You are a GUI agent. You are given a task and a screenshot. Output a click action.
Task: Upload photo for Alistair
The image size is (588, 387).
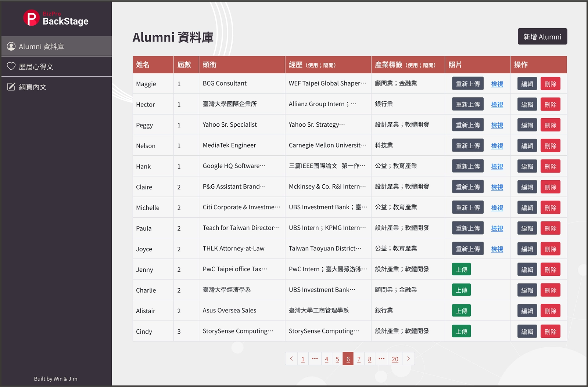[x=461, y=311]
